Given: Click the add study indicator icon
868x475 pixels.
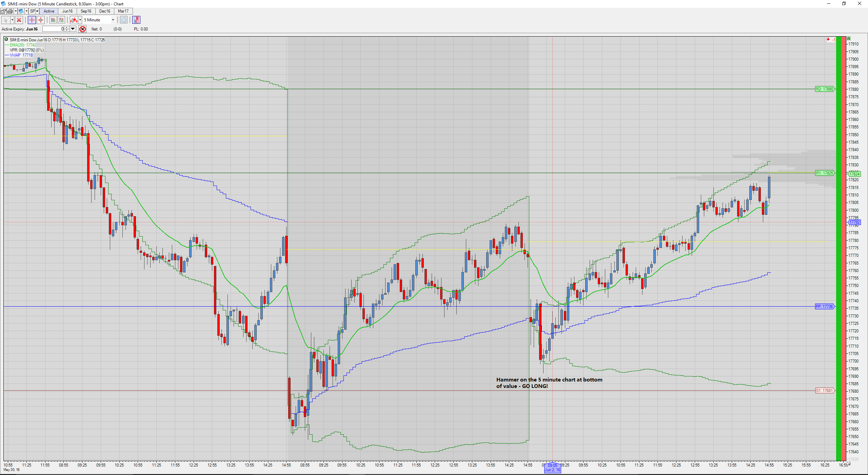Looking at the screenshot, I should 53,20.
